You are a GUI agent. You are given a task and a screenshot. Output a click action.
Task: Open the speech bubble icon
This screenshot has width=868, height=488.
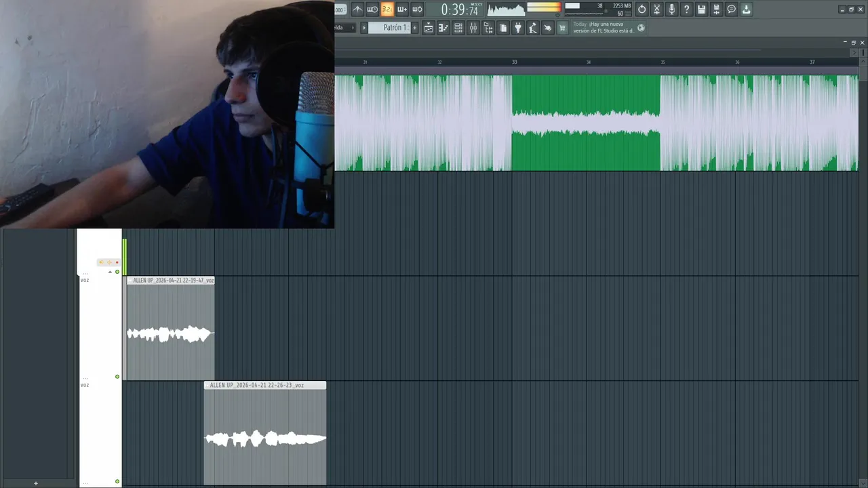point(731,9)
